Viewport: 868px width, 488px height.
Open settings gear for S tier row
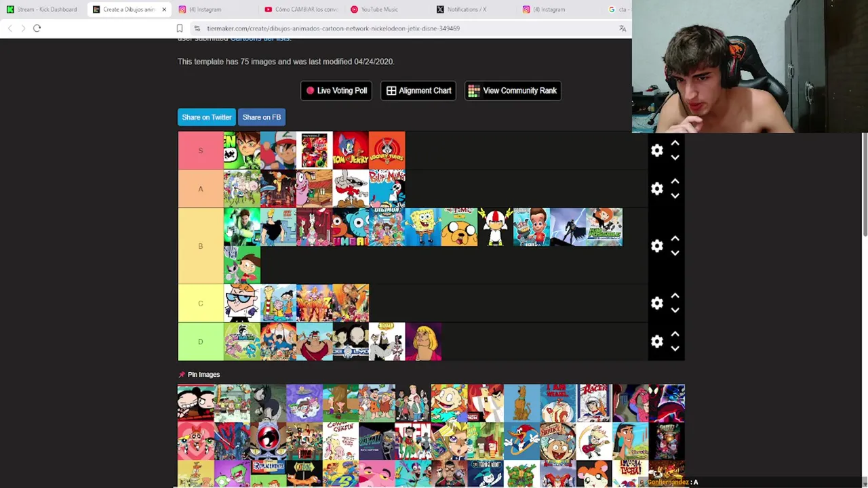click(x=656, y=150)
